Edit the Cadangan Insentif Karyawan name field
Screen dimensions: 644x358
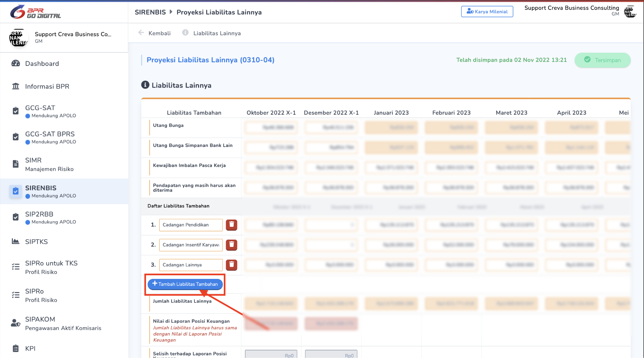coord(191,245)
